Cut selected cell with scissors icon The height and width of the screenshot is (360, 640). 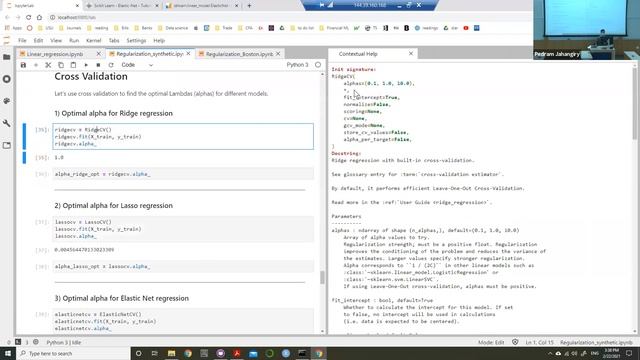(x=48, y=65)
